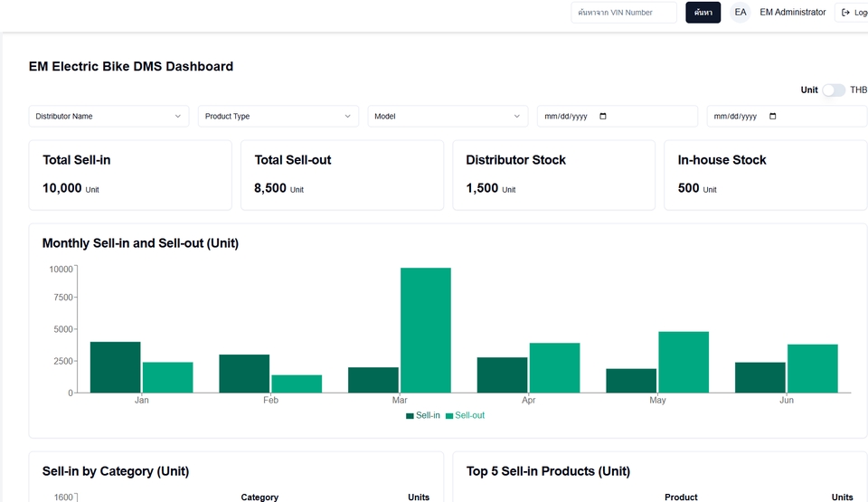Click the Product column header
This screenshot has width=868, height=502.
(681, 497)
